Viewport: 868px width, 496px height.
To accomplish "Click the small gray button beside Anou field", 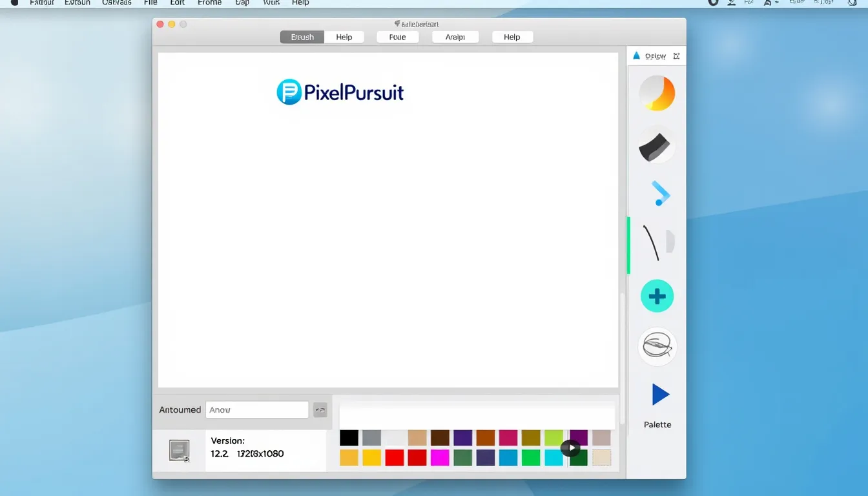I will click(x=320, y=410).
